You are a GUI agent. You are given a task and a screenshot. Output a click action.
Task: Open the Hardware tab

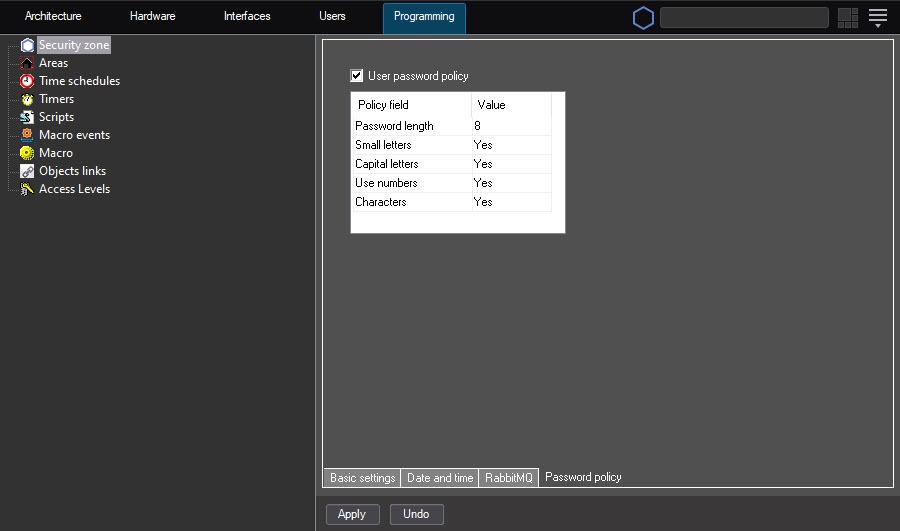click(x=152, y=16)
